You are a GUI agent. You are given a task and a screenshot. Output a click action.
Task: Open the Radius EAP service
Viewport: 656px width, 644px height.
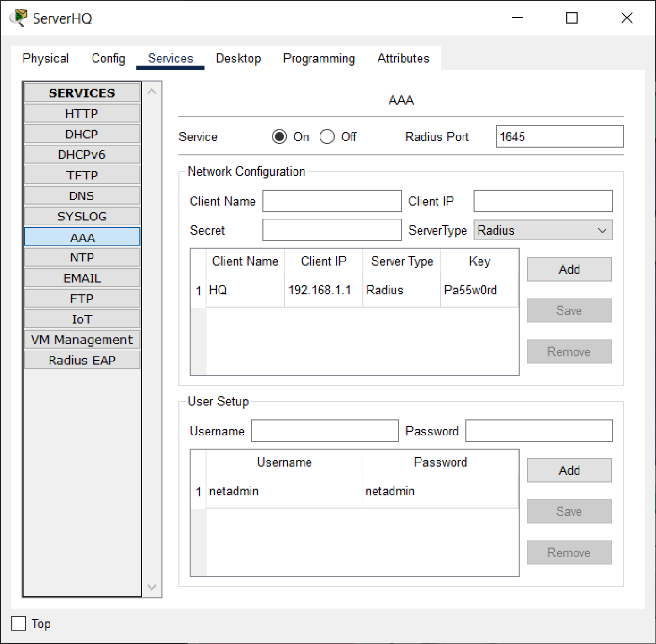pyautogui.click(x=81, y=359)
